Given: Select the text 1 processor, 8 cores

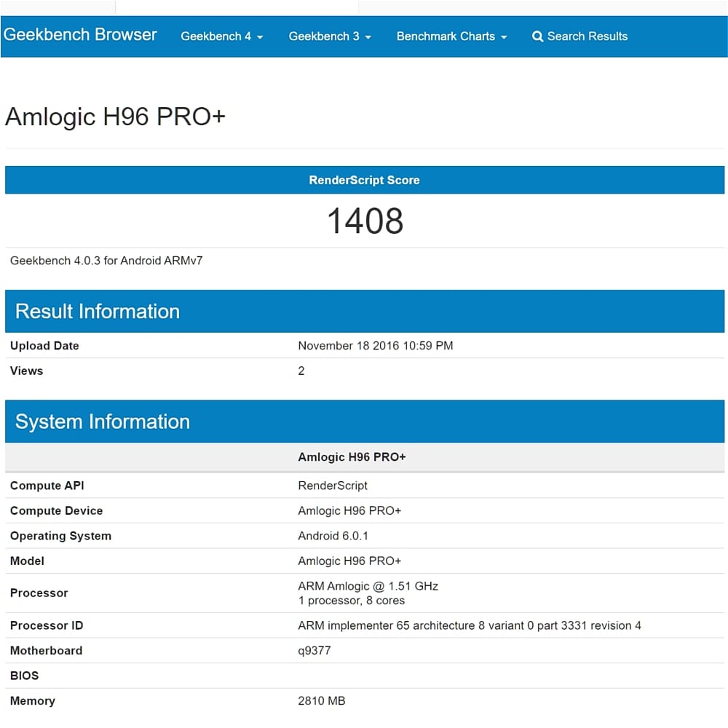Looking at the screenshot, I should click(x=351, y=601).
